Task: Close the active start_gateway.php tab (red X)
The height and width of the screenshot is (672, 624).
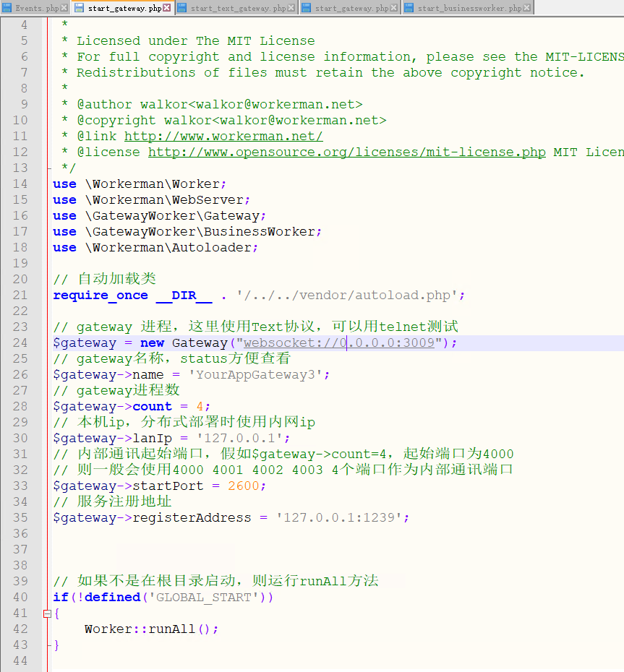Action: click(x=167, y=8)
